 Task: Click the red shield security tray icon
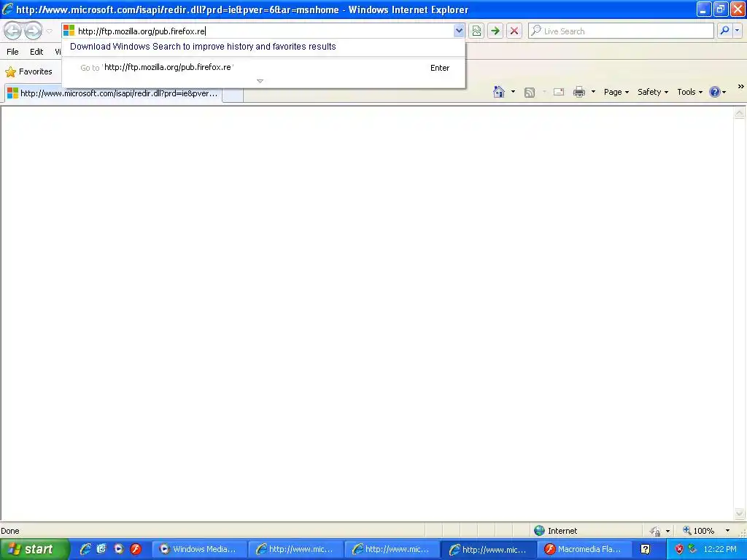point(679,549)
